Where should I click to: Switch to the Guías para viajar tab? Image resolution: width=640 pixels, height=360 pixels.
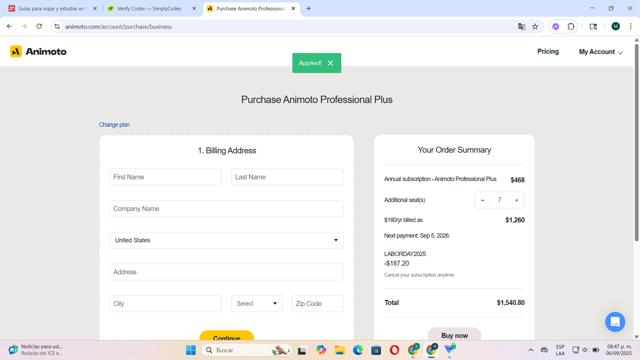coord(51,9)
